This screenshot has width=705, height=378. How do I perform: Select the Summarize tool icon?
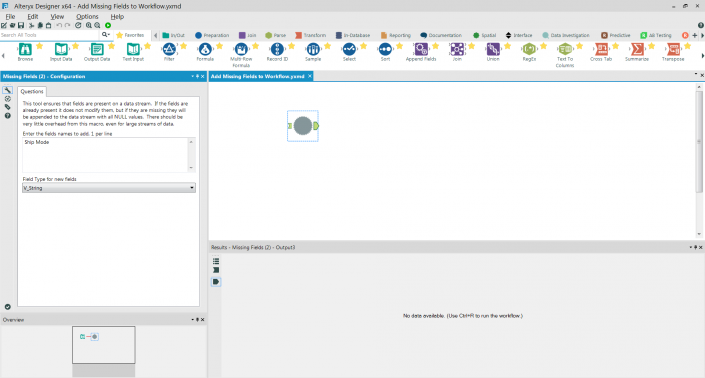click(637, 49)
